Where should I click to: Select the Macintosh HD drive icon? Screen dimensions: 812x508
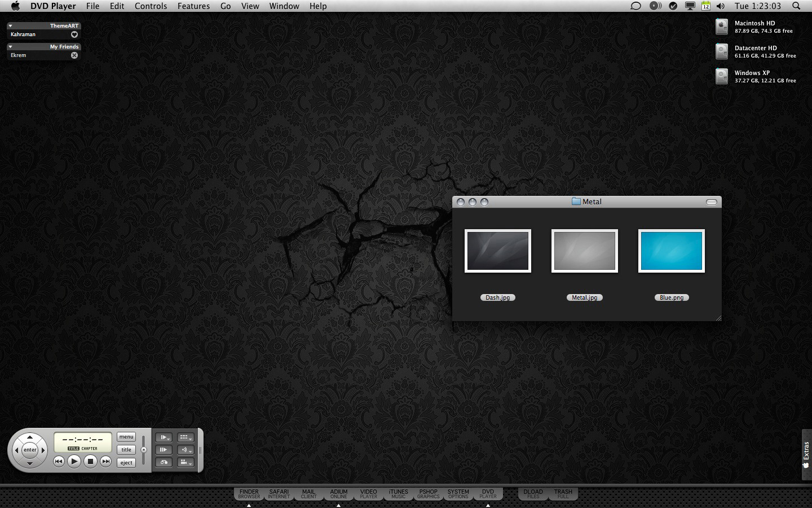[x=722, y=27]
